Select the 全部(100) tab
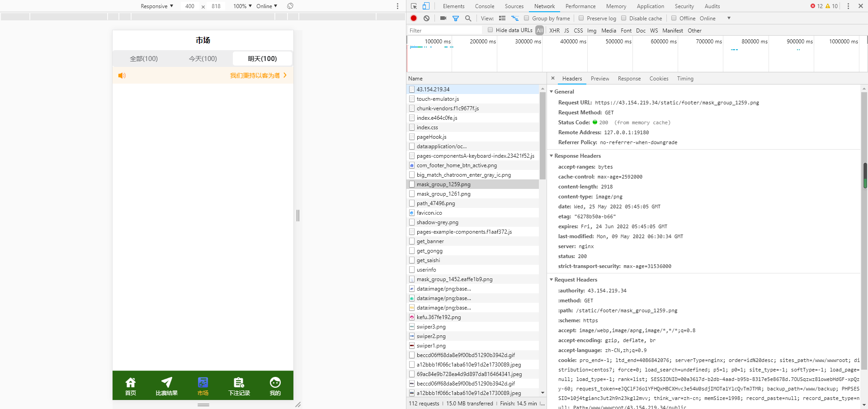 (144, 59)
